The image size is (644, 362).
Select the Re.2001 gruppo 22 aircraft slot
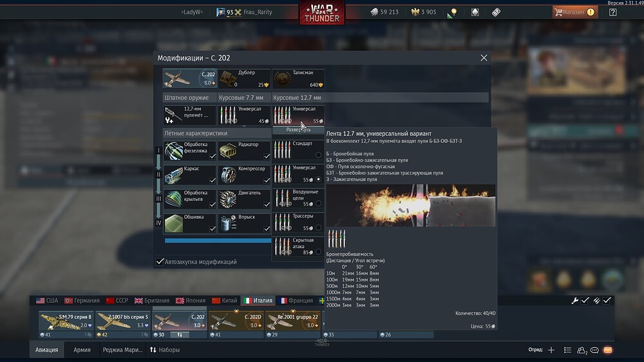[293, 321]
